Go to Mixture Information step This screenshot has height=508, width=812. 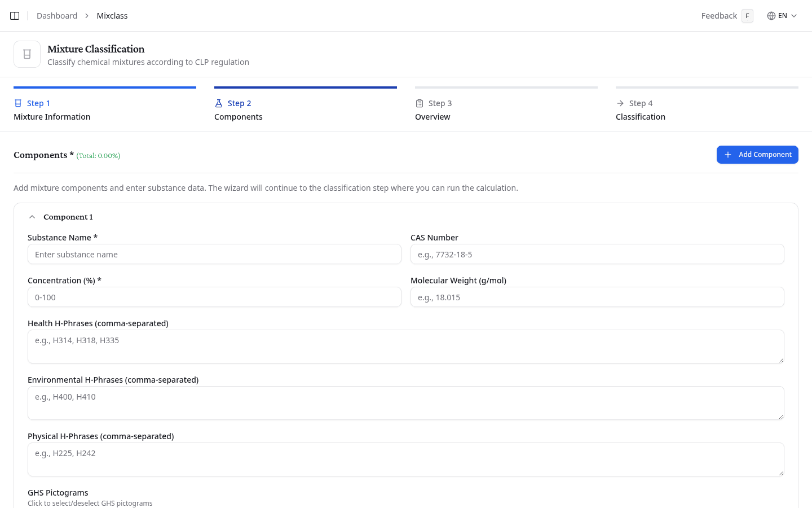pyautogui.click(x=52, y=117)
